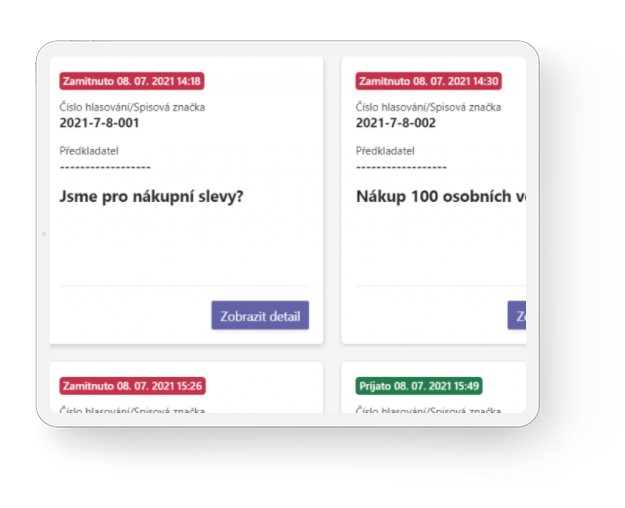Screen dimensions: 625x508
Task: Click "Číslo hlasování/Spisová značka" label above 2021-7-8-002
Action: [x=428, y=107]
